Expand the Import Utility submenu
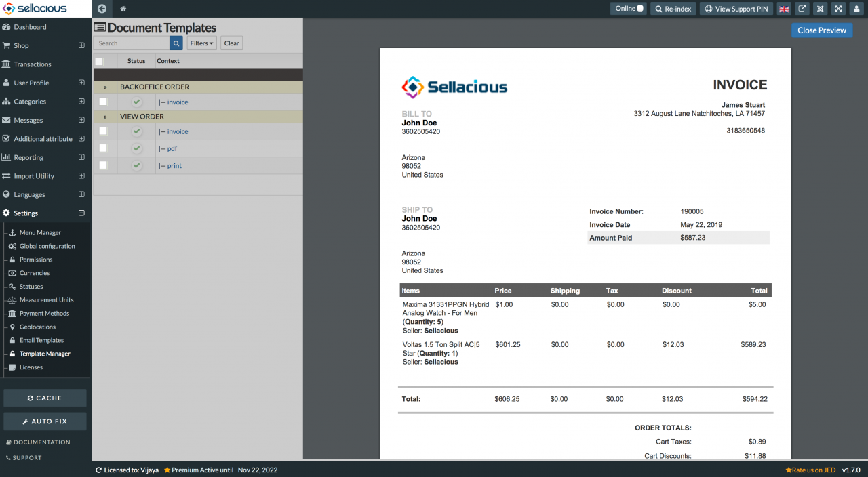 (81, 175)
